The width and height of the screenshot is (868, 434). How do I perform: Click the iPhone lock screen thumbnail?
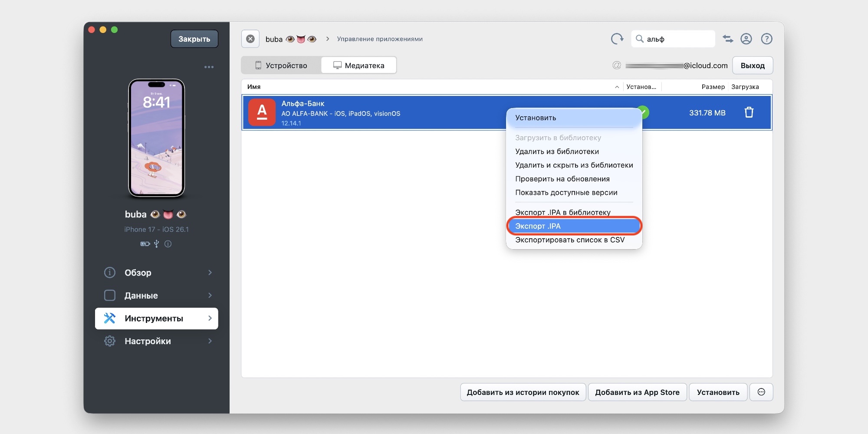(x=156, y=138)
